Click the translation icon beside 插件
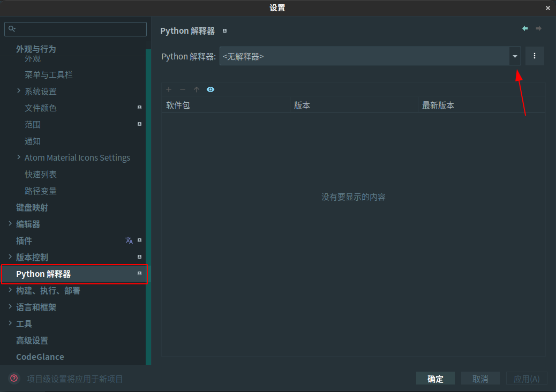556x392 pixels. click(x=129, y=240)
